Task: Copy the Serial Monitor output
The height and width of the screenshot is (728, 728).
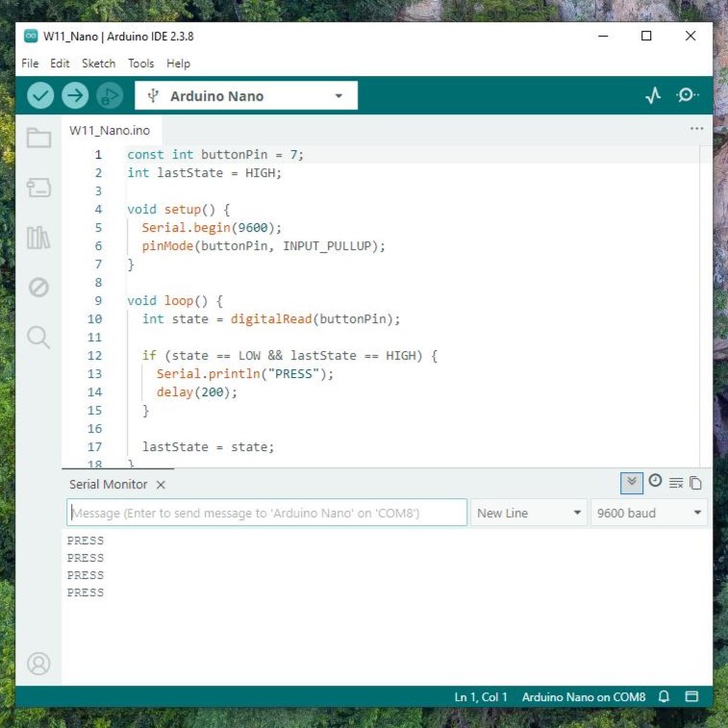Action: pos(695,483)
